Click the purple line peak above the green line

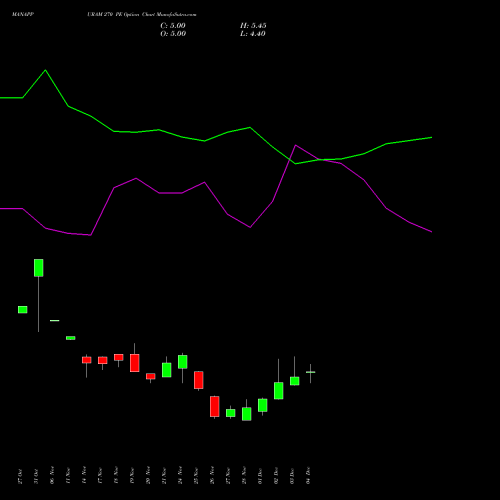(296, 145)
